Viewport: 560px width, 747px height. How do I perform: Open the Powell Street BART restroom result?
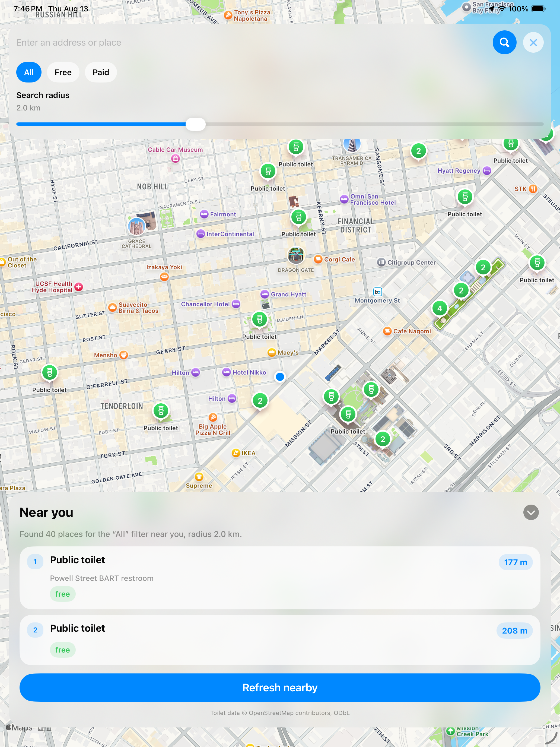pos(280,578)
